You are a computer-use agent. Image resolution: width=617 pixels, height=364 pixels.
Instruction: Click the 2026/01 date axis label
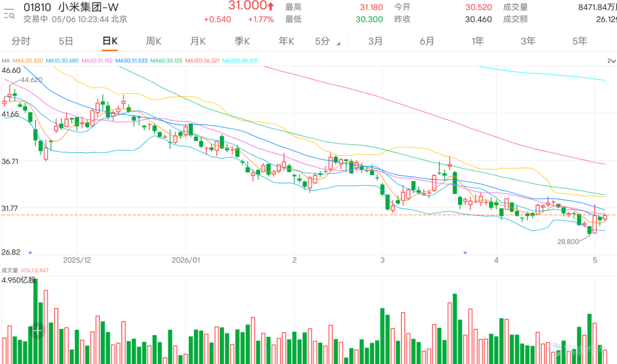(x=186, y=260)
